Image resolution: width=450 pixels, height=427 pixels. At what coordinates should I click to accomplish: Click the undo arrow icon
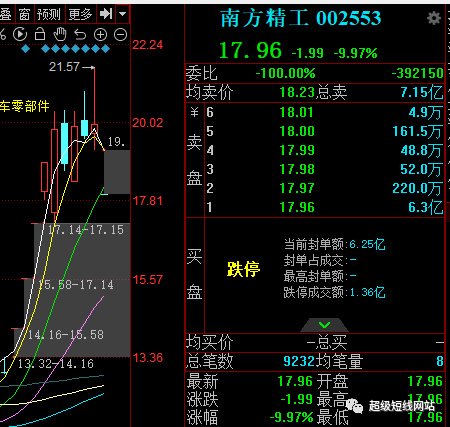[x=80, y=34]
